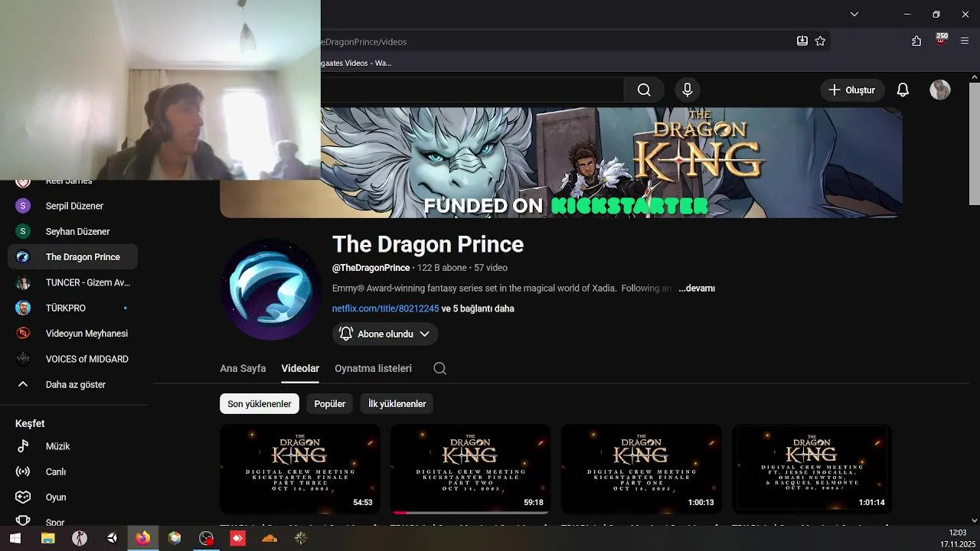This screenshot has width=980, height=551.
Task: Click the TÜRKPRO new content blue dot
Action: click(126, 308)
